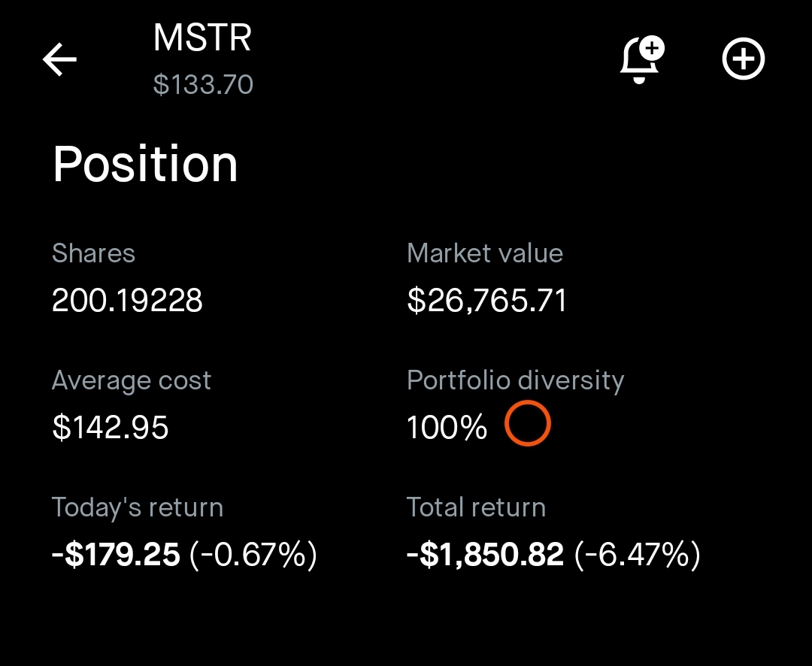Tap the Shares label
812x666 pixels.
click(93, 253)
